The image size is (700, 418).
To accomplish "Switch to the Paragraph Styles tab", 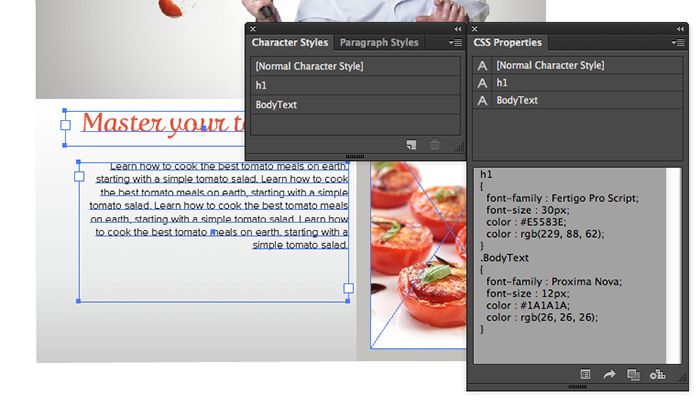I will click(x=379, y=42).
